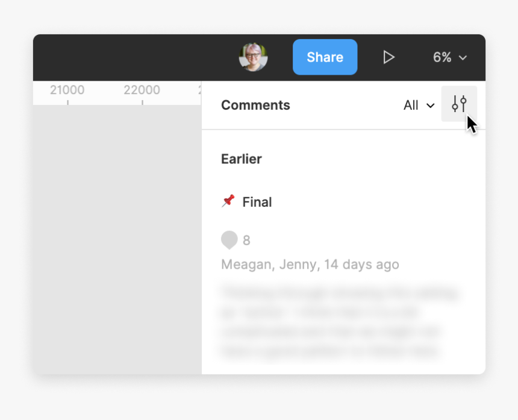Click the Comments panel heading
The width and height of the screenshot is (518, 420).
[255, 105]
